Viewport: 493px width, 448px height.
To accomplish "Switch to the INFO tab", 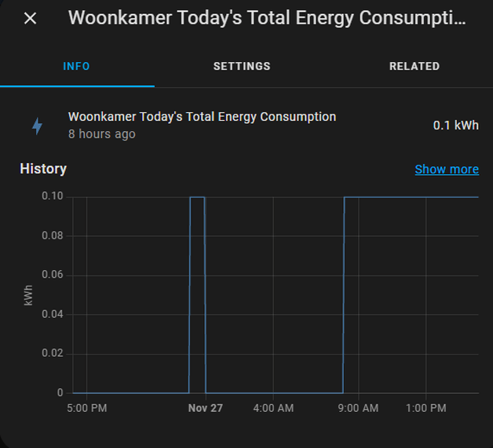I will point(77,67).
